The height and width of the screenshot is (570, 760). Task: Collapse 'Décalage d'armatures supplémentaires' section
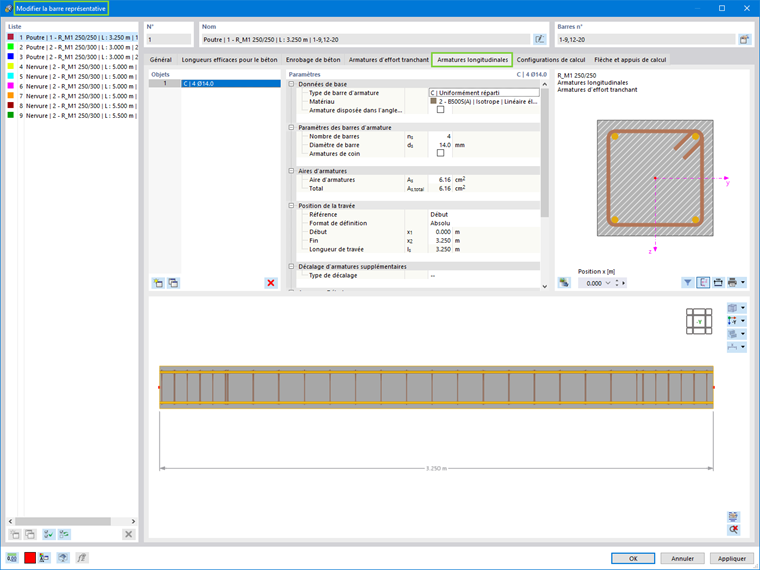pos(291,266)
